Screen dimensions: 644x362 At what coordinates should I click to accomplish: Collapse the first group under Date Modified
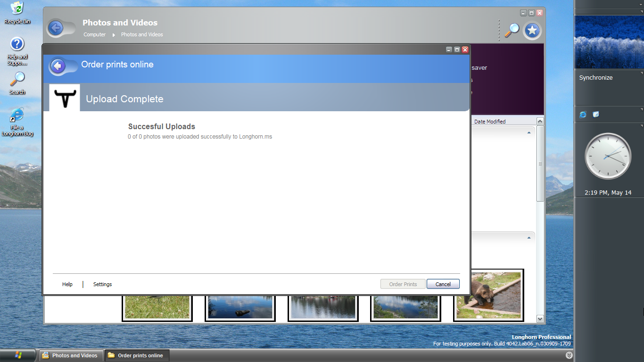click(528, 133)
